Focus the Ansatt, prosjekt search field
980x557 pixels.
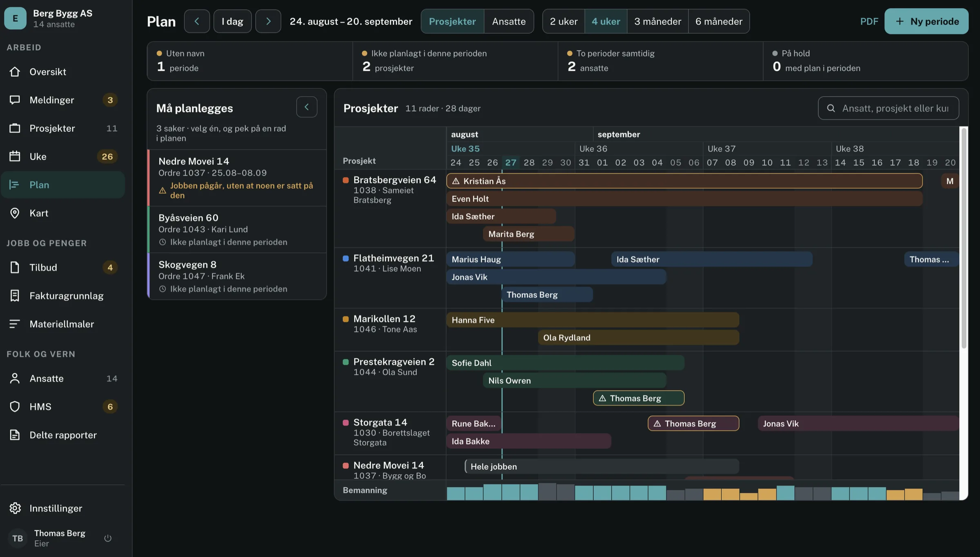[x=888, y=108]
